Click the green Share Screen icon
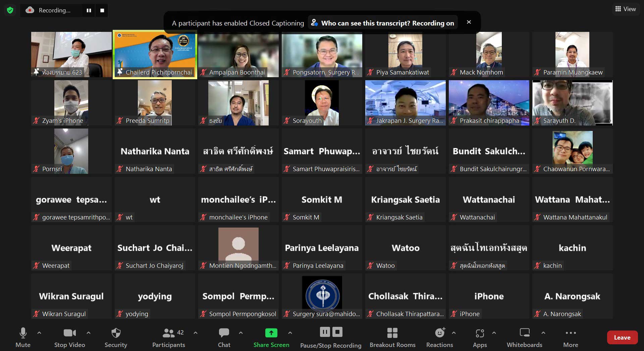 click(x=271, y=333)
